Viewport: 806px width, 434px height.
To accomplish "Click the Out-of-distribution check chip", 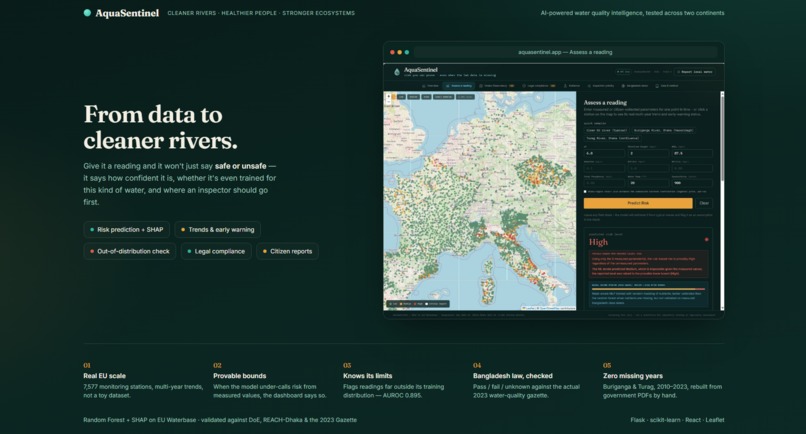I will 130,251.
